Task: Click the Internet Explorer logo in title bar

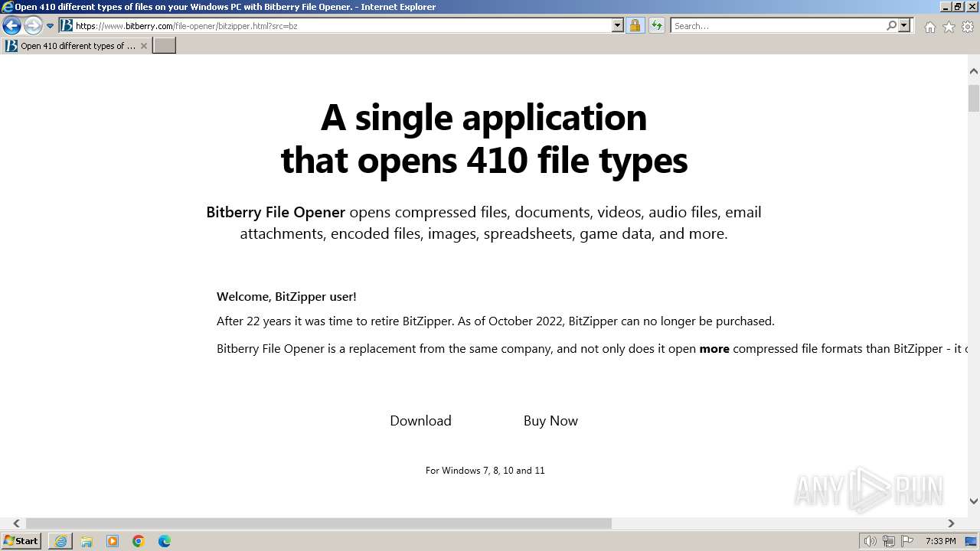Action: [x=7, y=7]
